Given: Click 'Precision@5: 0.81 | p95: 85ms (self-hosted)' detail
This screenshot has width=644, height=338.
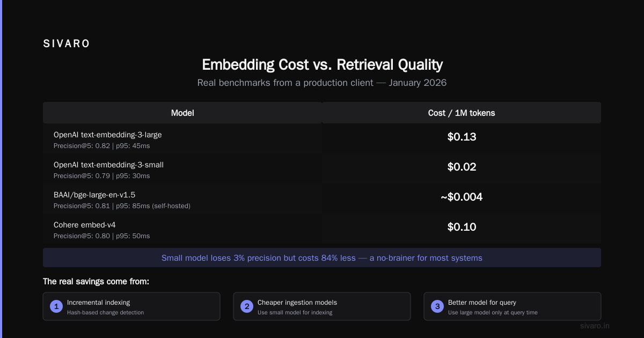Looking at the screenshot, I should coord(122,206).
